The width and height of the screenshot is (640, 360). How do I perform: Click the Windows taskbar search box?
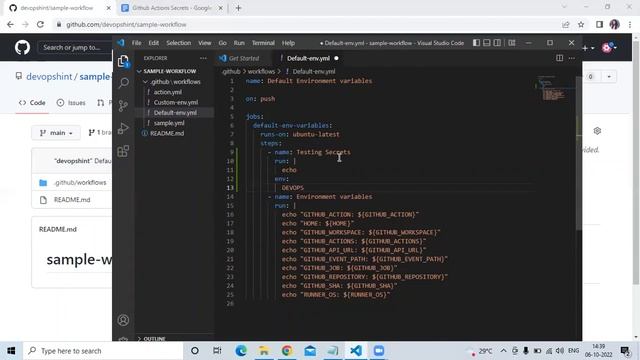click(x=103, y=351)
